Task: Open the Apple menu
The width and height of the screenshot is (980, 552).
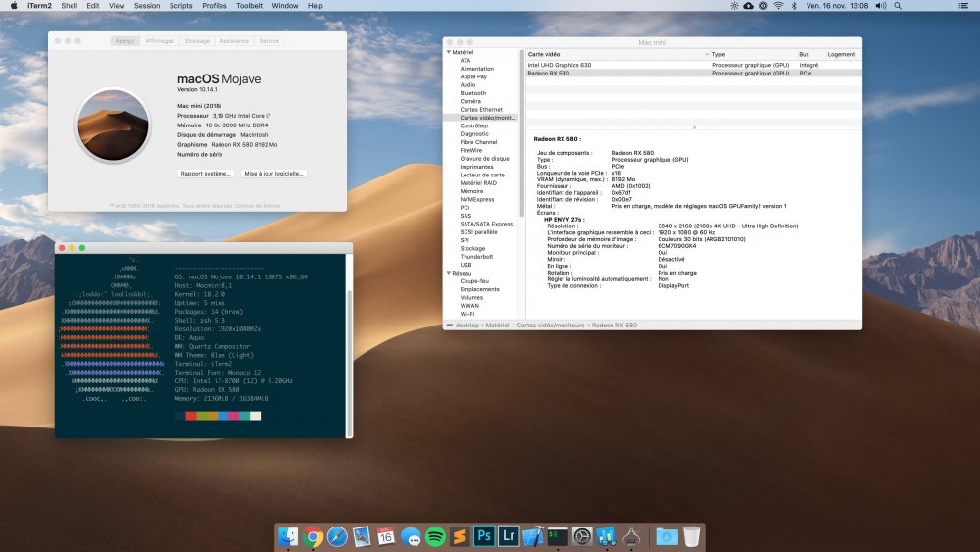Action: pos(13,6)
